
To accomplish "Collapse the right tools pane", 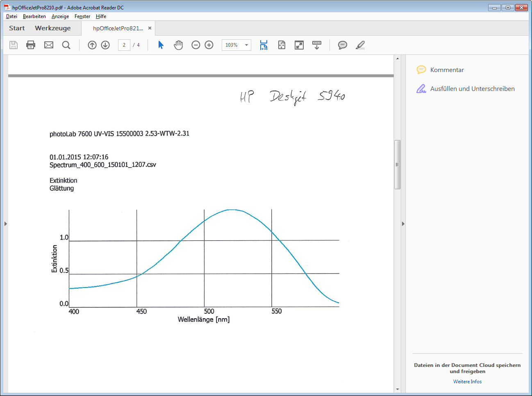I will point(403,224).
